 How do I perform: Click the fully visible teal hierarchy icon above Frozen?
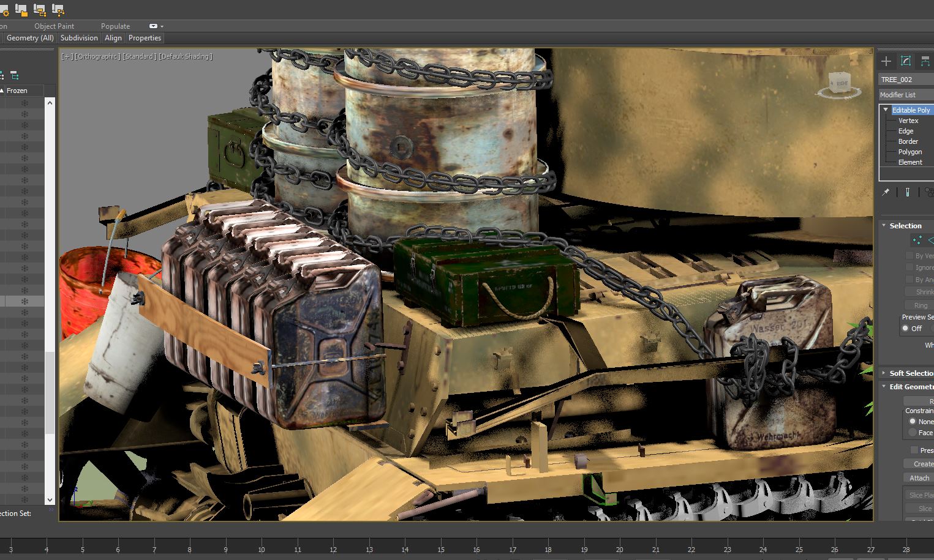(x=15, y=75)
